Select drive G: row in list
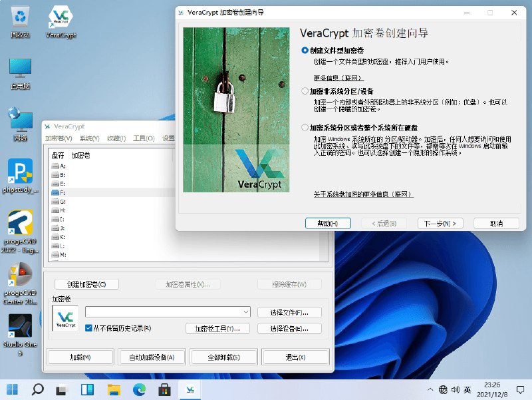 point(112,202)
